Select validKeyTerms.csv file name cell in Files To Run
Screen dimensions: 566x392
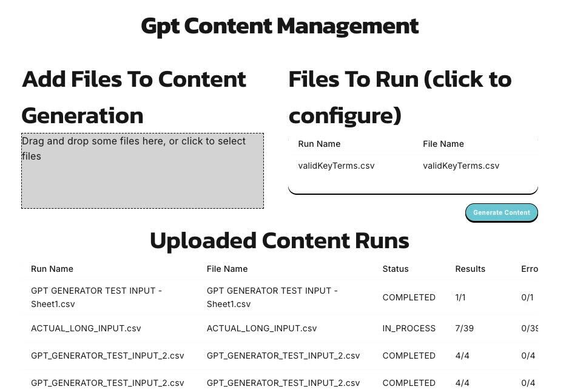pos(461,166)
